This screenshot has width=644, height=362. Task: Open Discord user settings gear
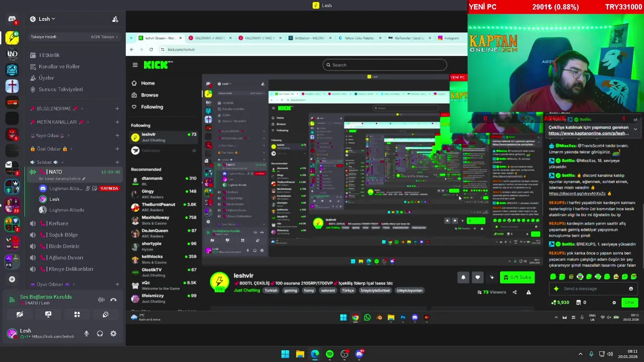point(113,333)
